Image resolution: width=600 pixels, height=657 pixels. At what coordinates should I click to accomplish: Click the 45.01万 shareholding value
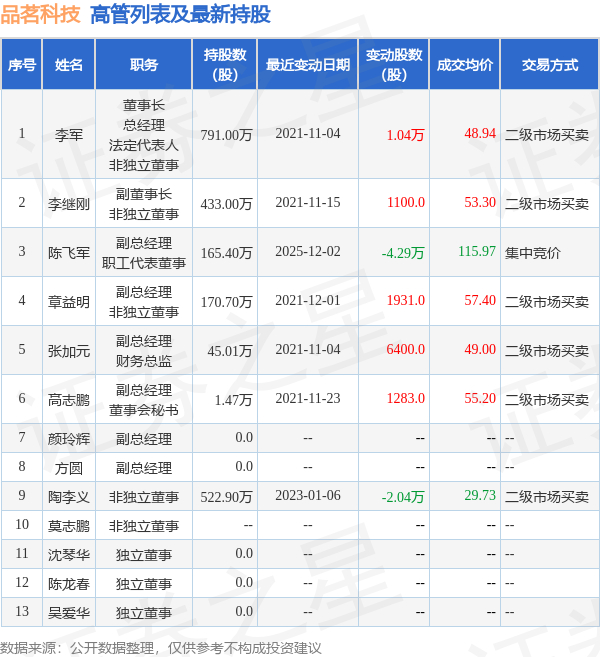(230, 351)
